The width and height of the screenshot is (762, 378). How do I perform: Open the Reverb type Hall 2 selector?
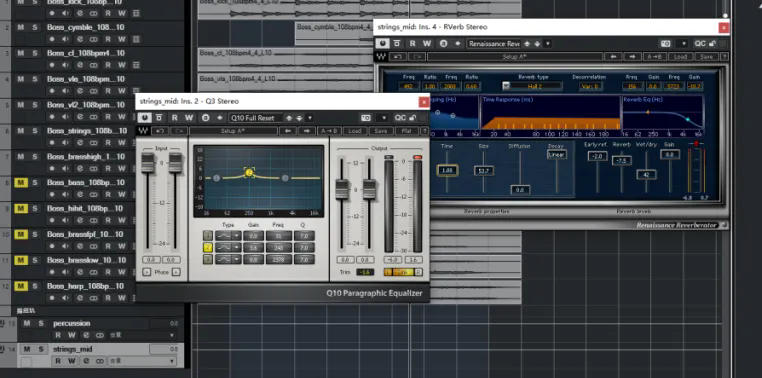click(x=533, y=86)
